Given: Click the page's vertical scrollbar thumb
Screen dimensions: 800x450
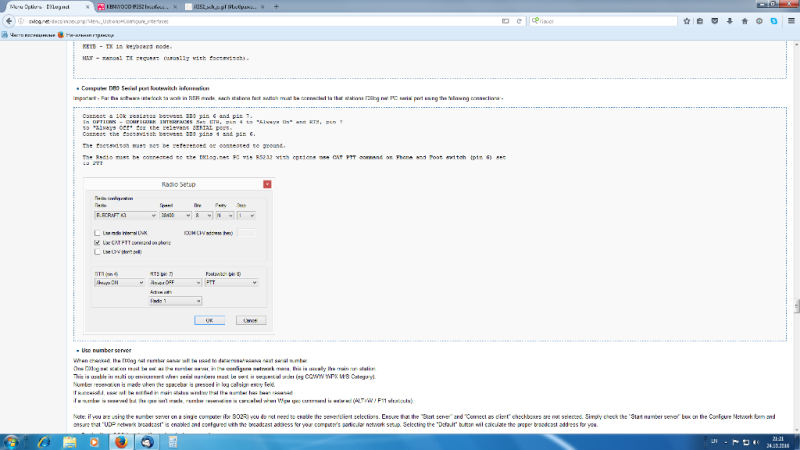Looking at the screenshot, I should [x=796, y=306].
